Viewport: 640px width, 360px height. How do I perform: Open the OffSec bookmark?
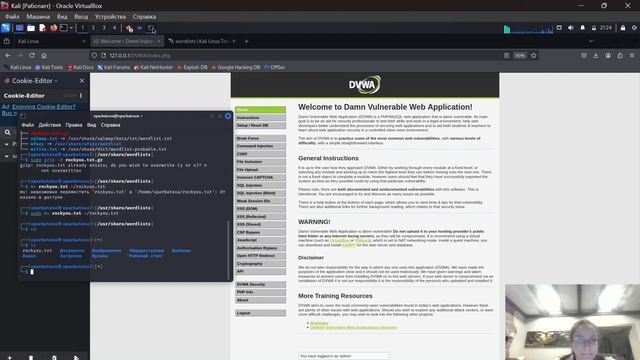point(275,67)
